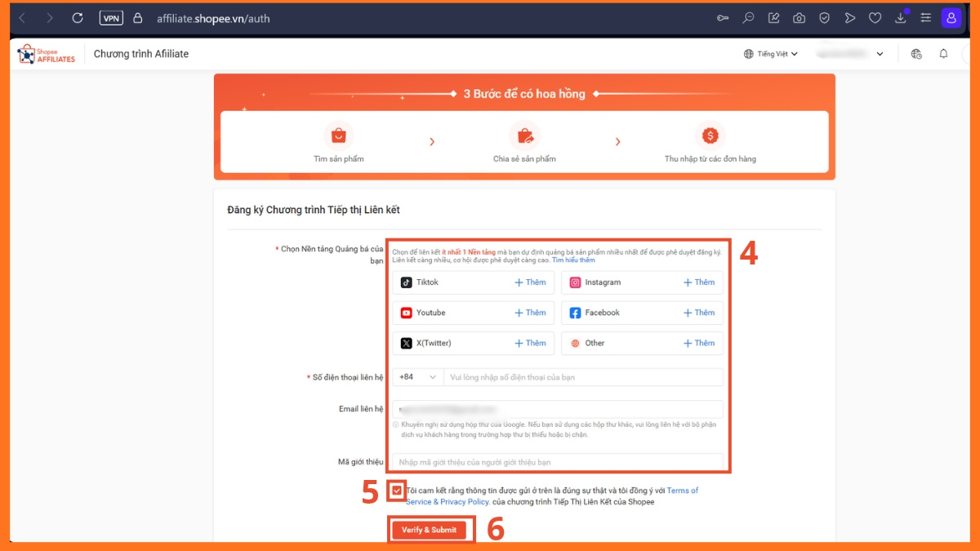
Task: Click the Tìm sản phẩm shopping bag icon
Action: 337,135
